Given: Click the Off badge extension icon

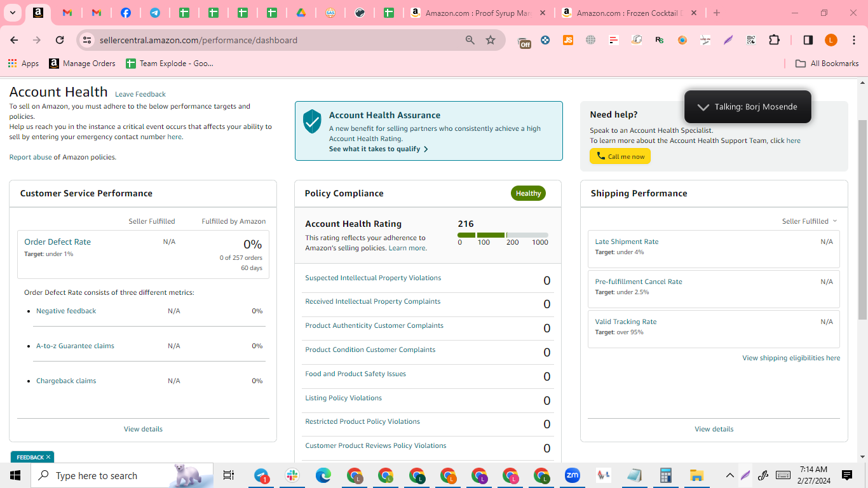Looking at the screenshot, I should (x=524, y=41).
